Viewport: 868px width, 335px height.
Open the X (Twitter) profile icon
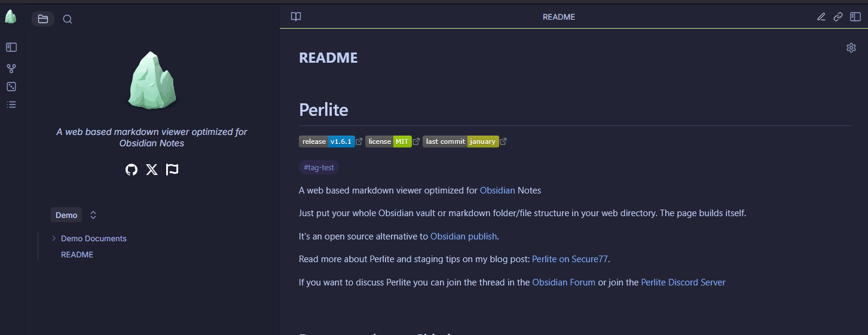click(152, 170)
